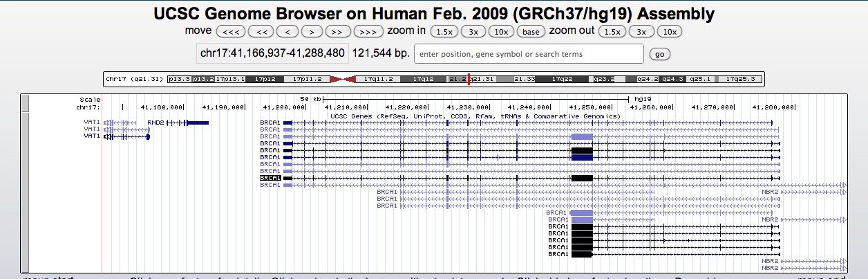Image resolution: width=868 pixels, height=279 pixels.
Task: Zoom out 1.5x
Action: 612,32
